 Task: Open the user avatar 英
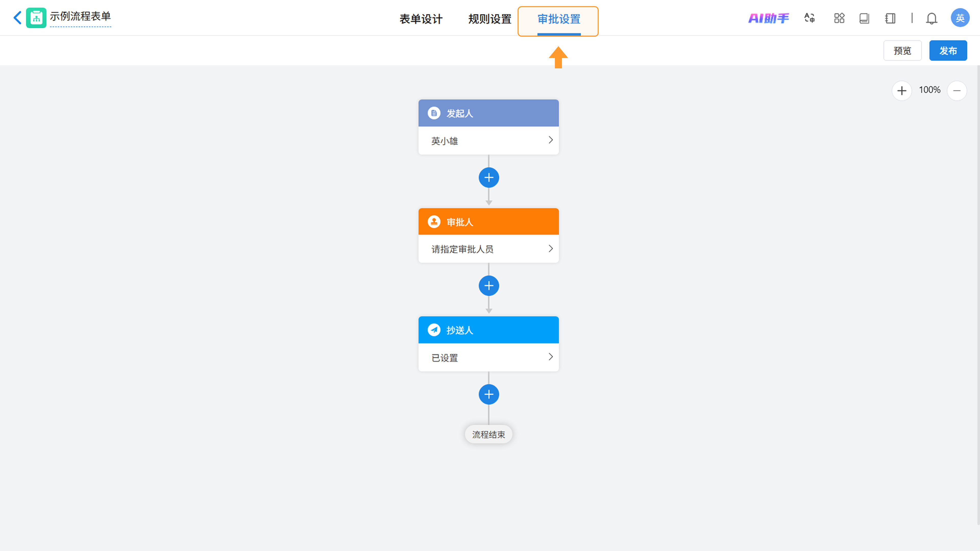pyautogui.click(x=960, y=18)
